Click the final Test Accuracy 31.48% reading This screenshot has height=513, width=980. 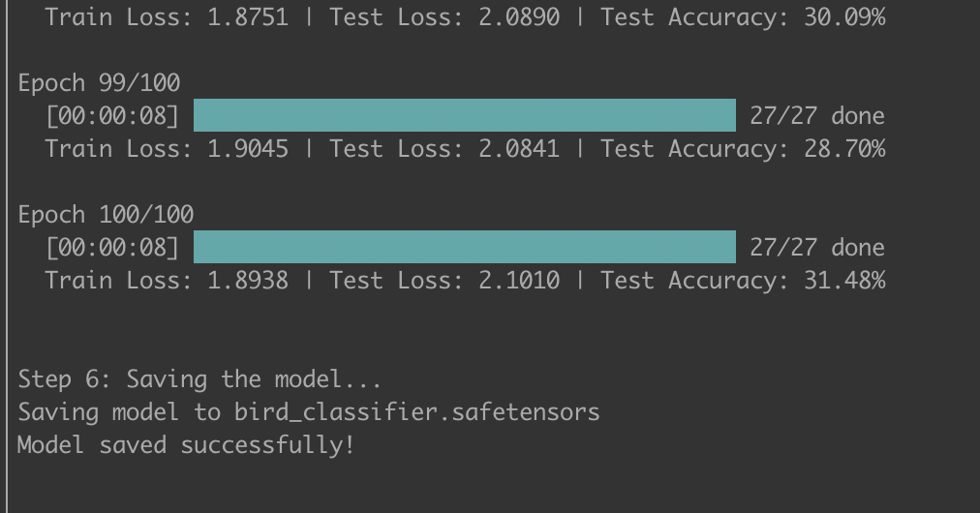pyautogui.click(x=742, y=281)
